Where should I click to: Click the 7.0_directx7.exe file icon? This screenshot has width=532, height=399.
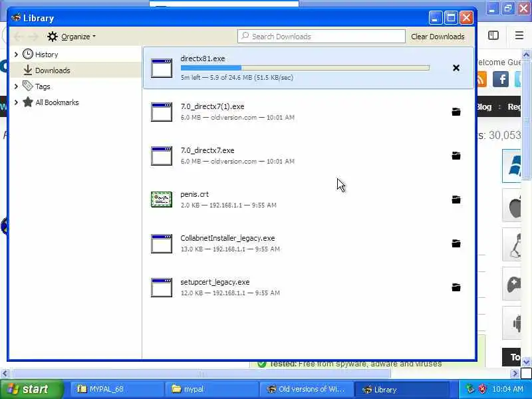tap(162, 156)
